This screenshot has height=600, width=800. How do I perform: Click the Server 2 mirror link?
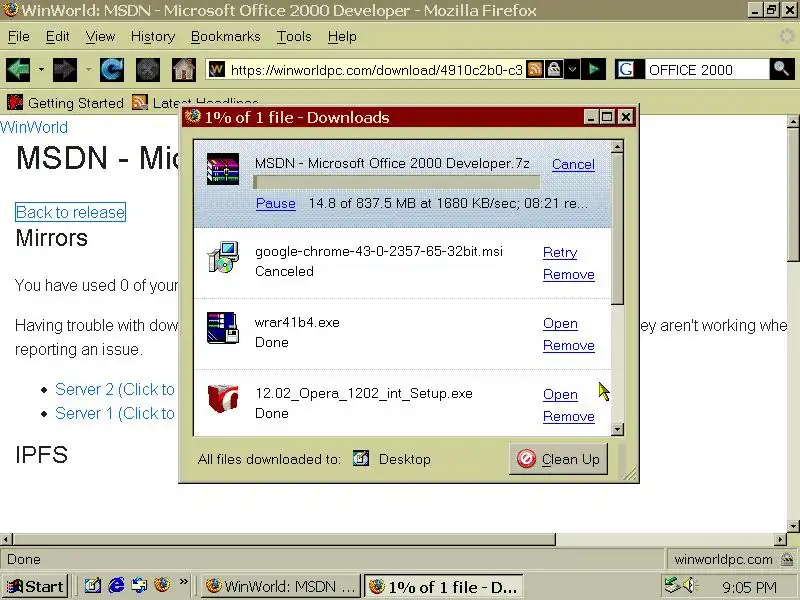point(115,389)
